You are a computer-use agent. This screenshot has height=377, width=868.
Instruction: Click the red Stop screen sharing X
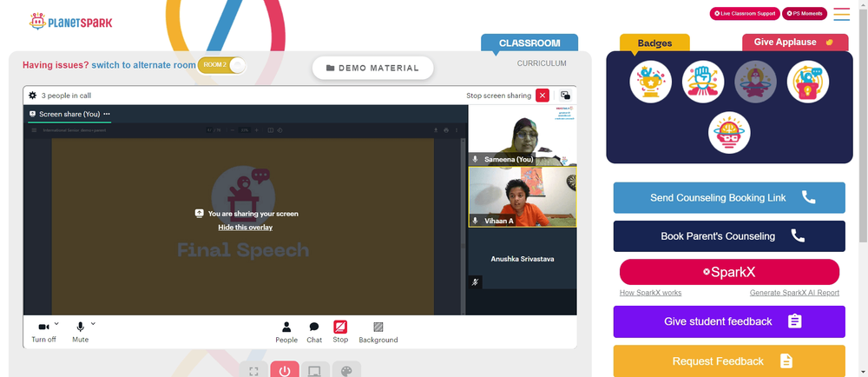point(542,96)
